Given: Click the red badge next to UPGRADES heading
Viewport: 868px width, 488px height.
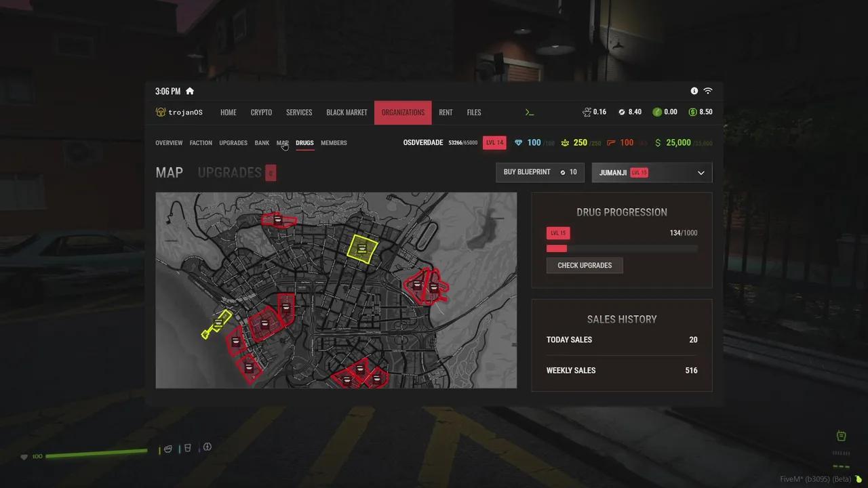Looking at the screenshot, I should (x=271, y=173).
